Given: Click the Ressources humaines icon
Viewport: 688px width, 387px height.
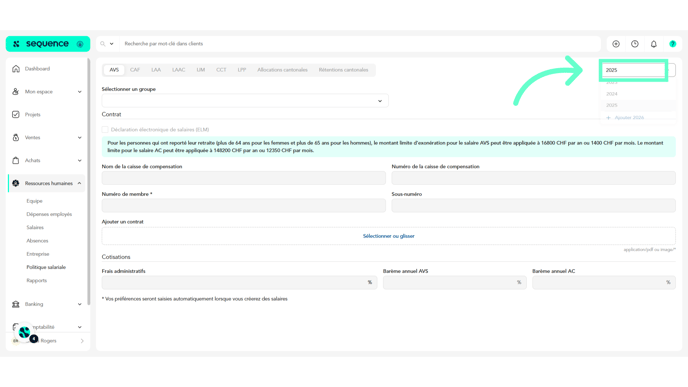Looking at the screenshot, I should 16,183.
